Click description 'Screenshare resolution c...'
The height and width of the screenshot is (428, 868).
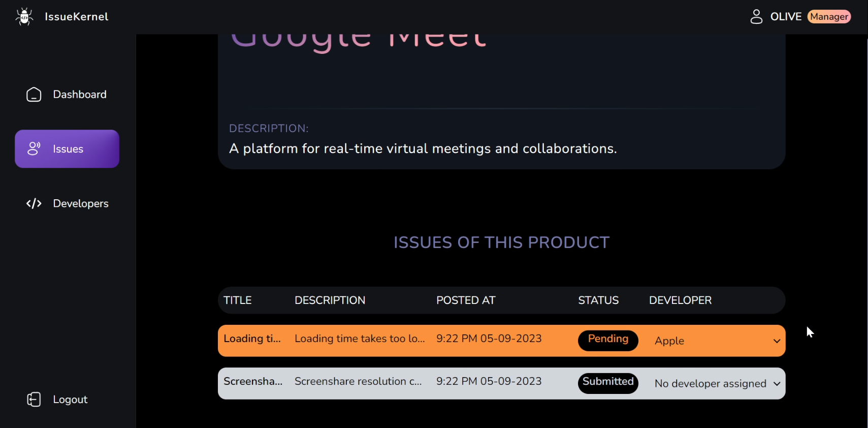[358, 381]
